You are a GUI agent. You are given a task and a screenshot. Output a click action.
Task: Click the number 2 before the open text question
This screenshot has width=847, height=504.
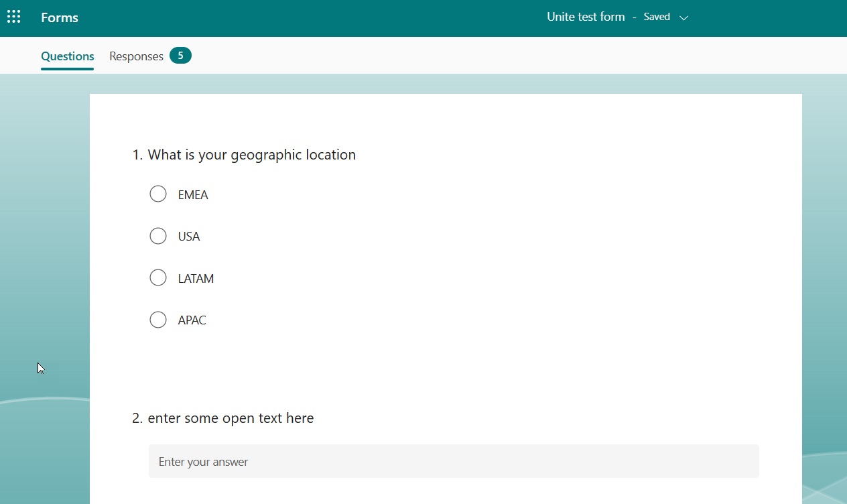pos(137,418)
